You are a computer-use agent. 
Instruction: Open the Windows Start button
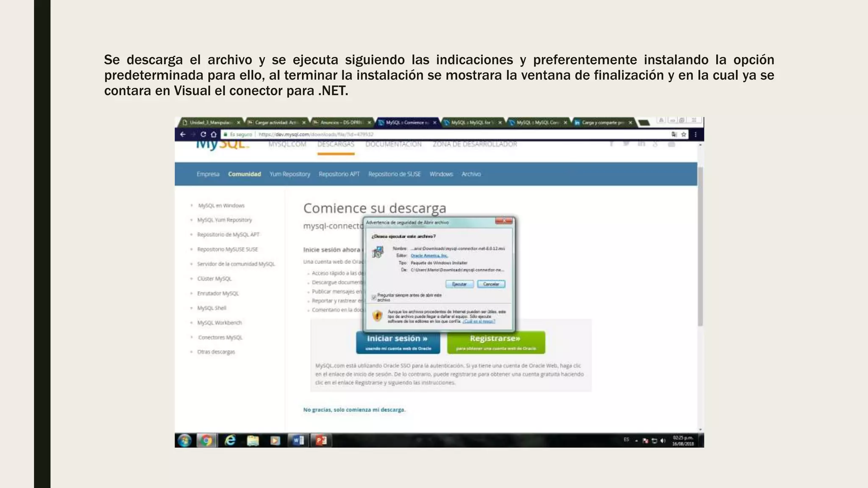pos(184,441)
